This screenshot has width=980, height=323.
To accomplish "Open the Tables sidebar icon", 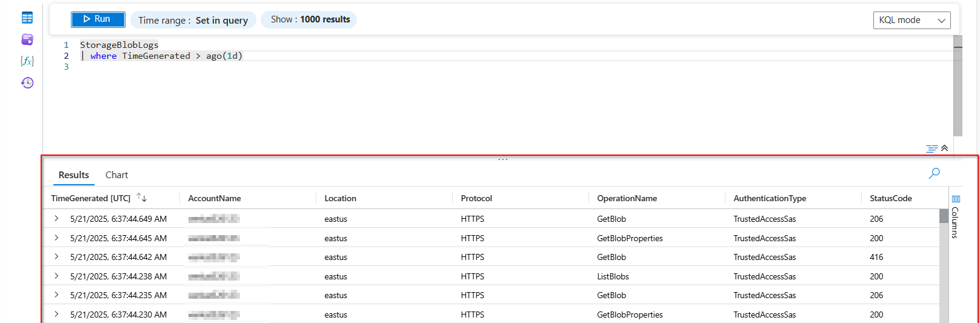I will click(27, 18).
